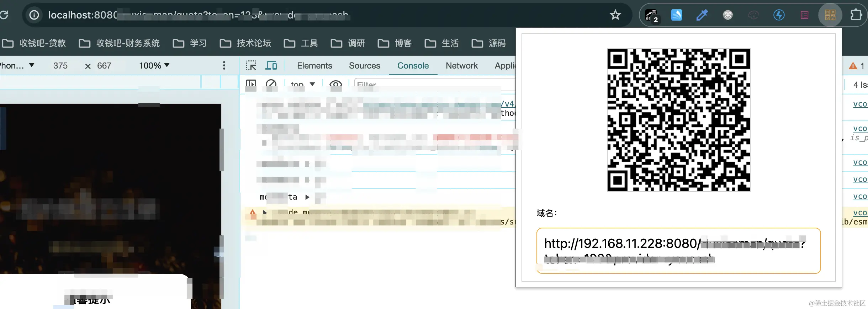Open device toolbar more options menu
This screenshot has width=868, height=309.
click(224, 66)
